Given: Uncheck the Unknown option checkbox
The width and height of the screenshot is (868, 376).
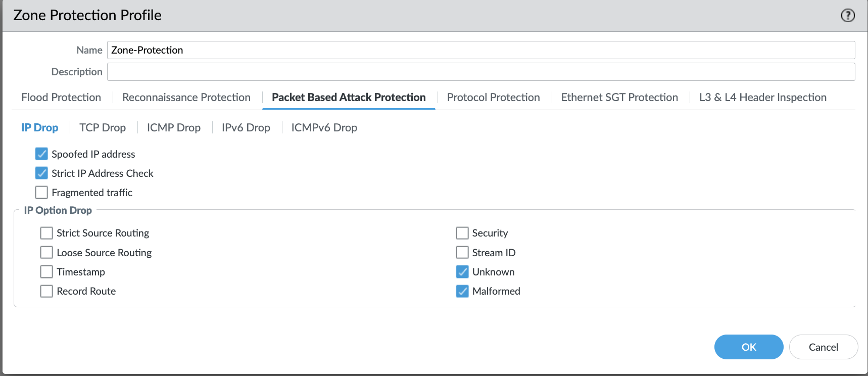Looking at the screenshot, I should pyautogui.click(x=462, y=271).
